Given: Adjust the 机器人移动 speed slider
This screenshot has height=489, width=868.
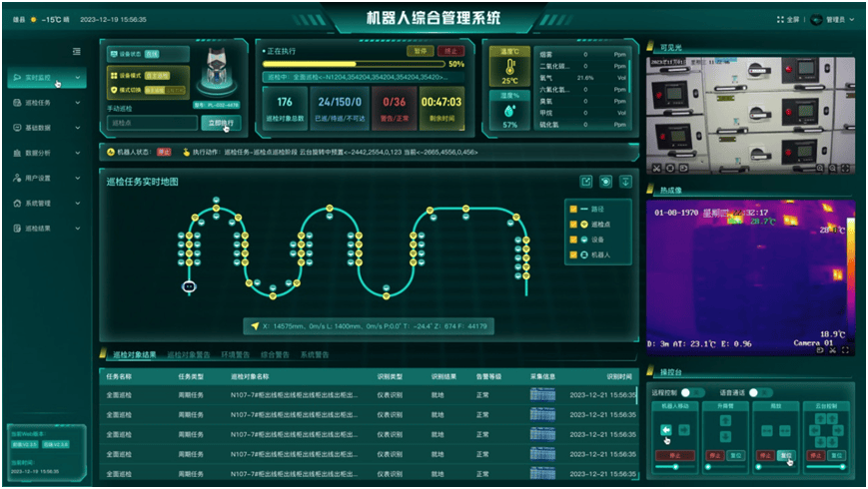Looking at the screenshot, I should pos(674,467).
